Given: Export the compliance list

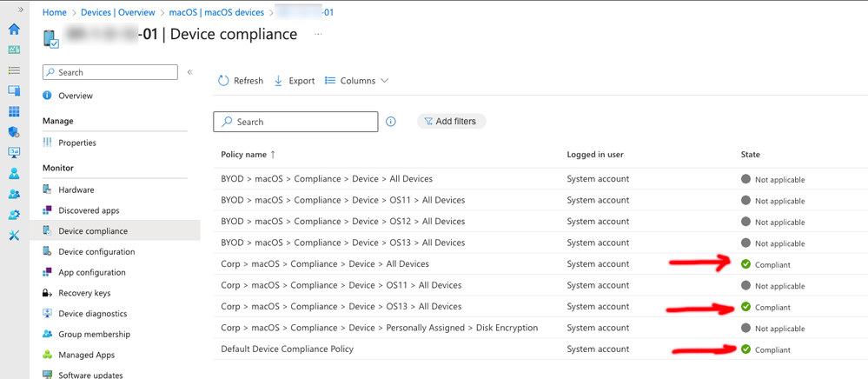Looking at the screenshot, I should click(x=294, y=81).
